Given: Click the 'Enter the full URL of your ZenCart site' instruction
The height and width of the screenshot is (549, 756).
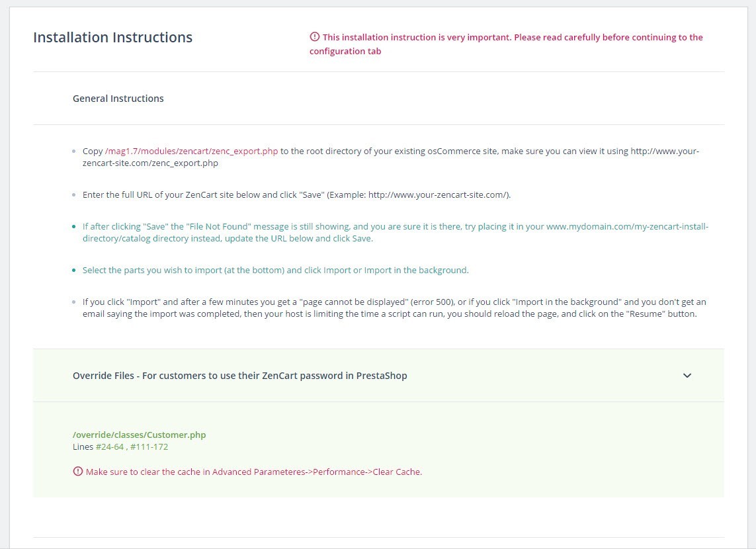Looking at the screenshot, I should [x=296, y=194].
